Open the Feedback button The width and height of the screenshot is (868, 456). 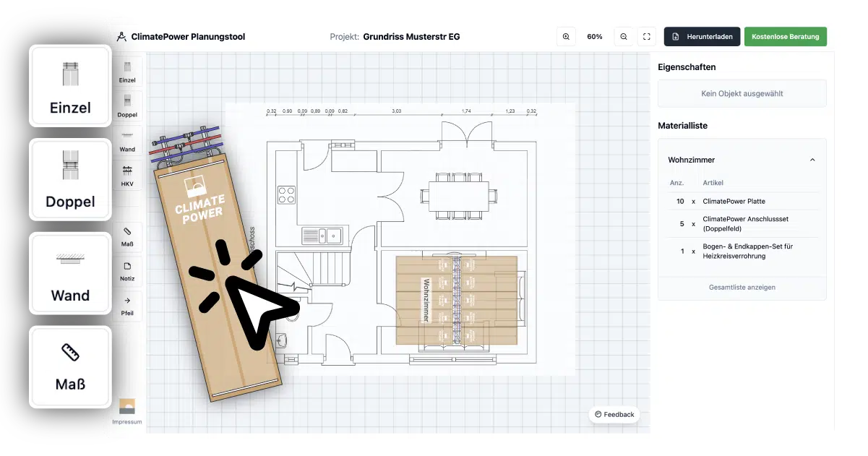[614, 414]
